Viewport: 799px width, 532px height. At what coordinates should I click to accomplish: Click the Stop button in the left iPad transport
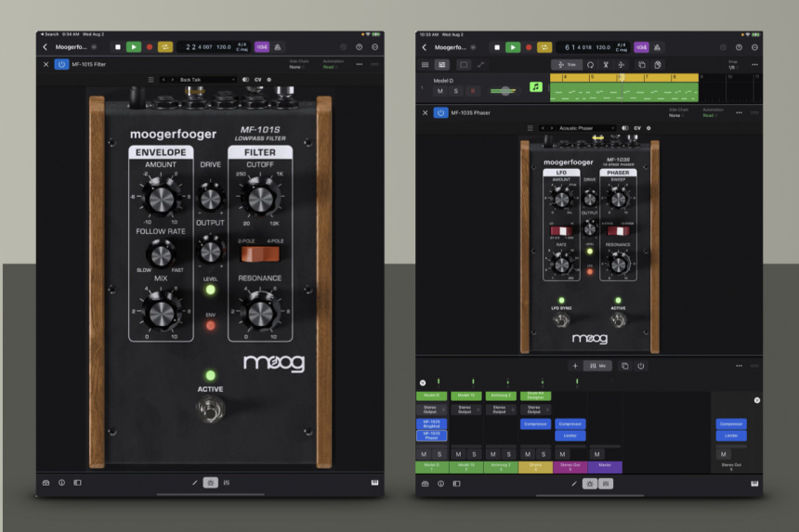pyautogui.click(x=118, y=46)
